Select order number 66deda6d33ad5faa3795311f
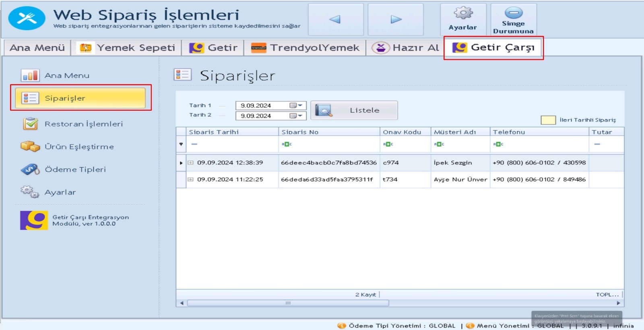The image size is (644, 330). [327, 179]
